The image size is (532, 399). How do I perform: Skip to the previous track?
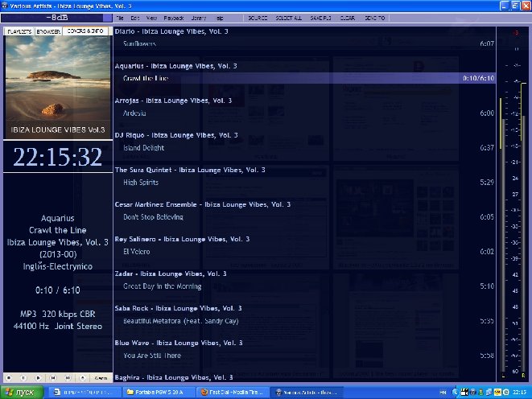click(53, 377)
